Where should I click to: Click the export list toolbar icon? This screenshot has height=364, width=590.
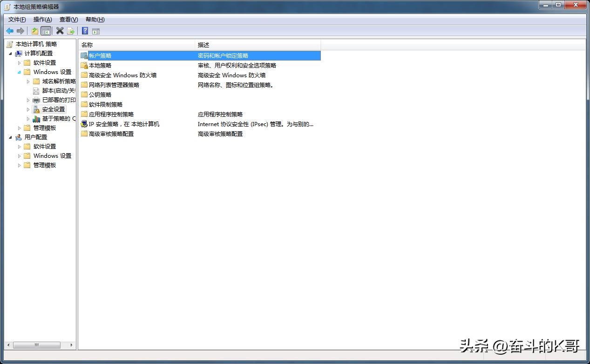point(71,31)
